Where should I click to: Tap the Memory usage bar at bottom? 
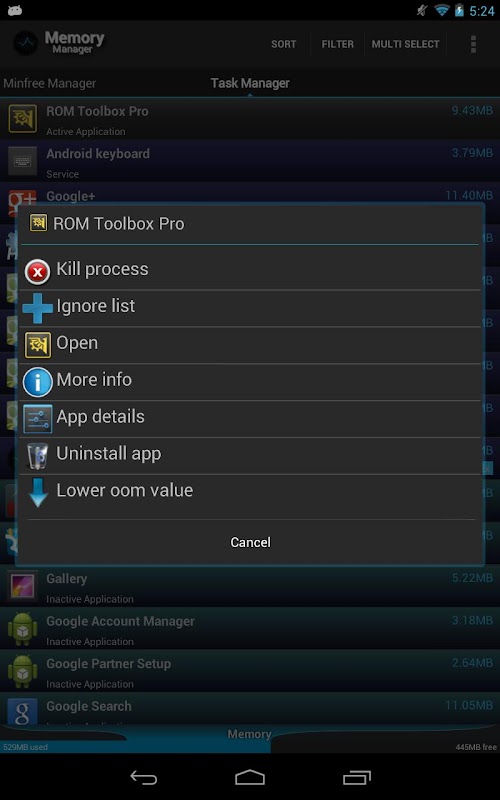pyautogui.click(x=250, y=740)
